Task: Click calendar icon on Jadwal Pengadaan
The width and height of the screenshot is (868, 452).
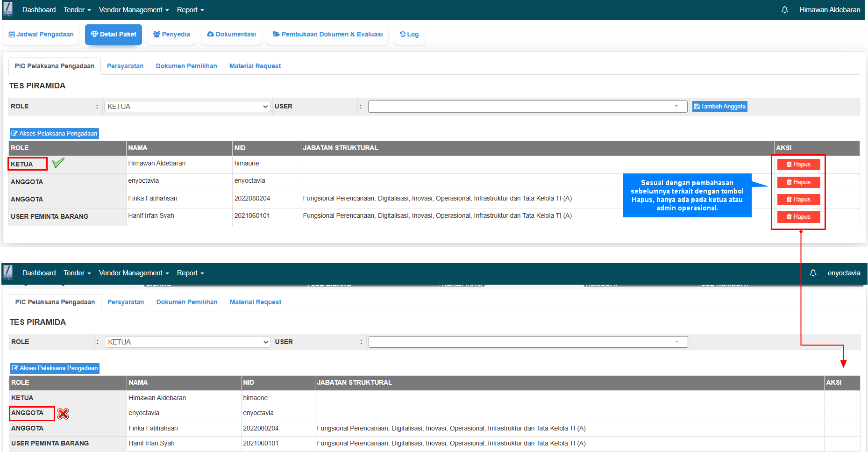Action: 12,35
